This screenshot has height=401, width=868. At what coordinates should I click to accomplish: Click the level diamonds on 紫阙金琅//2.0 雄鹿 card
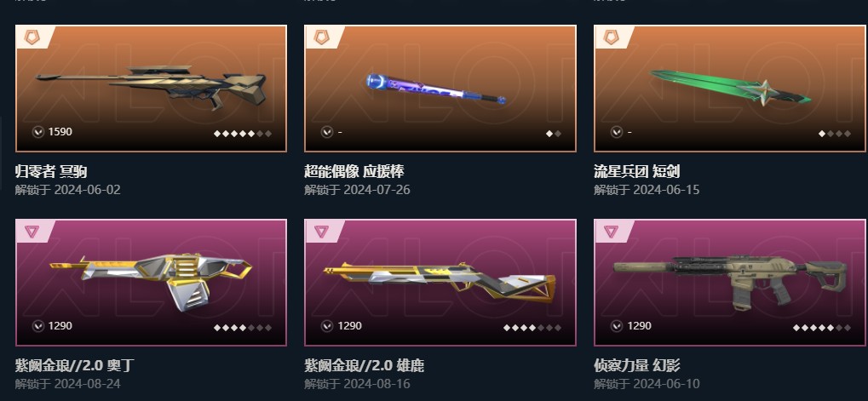click(x=532, y=328)
